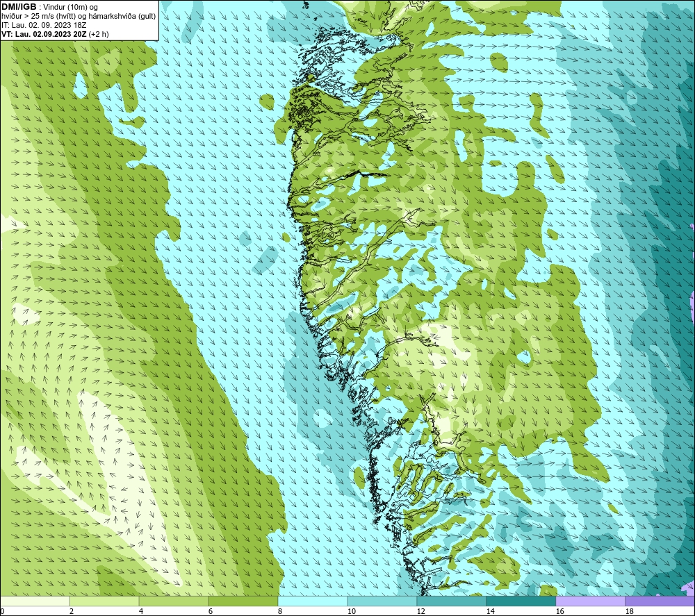Viewport: 695px width, 616px height.
Task: Click the 12–14 m/s medium teal legend swatch
Action: [452, 601]
